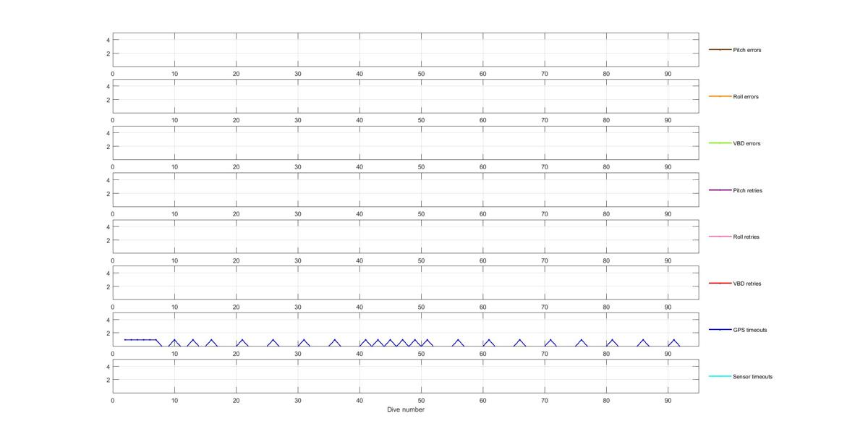The image size is (868, 442).
Task: Click the cyan Sensor timeouts legend line
Action: pos(720,376)
